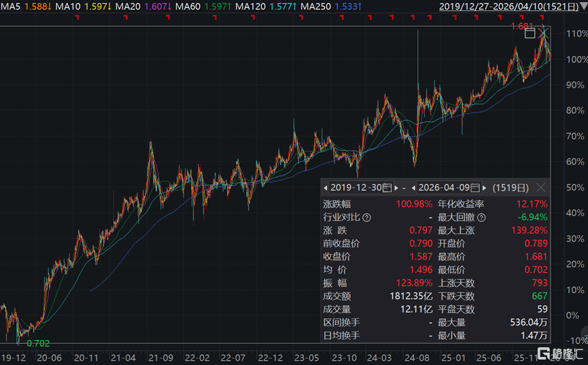Show help for 行业对比 question mark
This screenshot has height=365, width=588.
click(x=367, y=218)
